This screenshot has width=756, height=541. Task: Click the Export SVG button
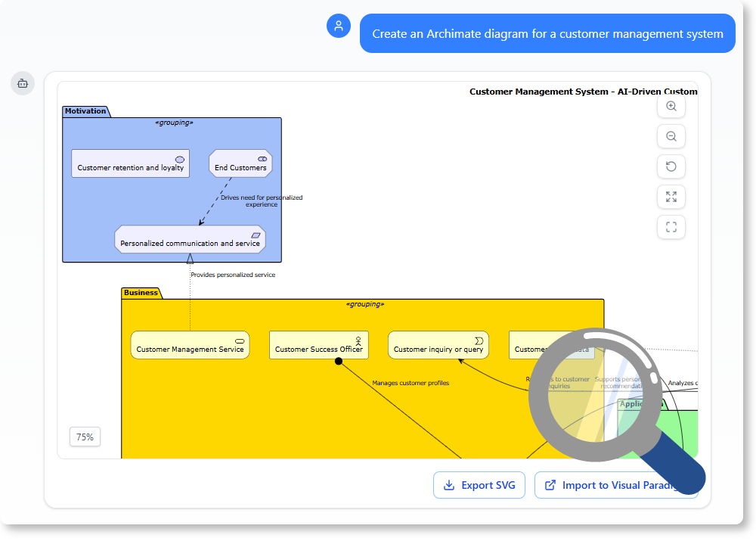pyautogui.click(x=479, y=485)
